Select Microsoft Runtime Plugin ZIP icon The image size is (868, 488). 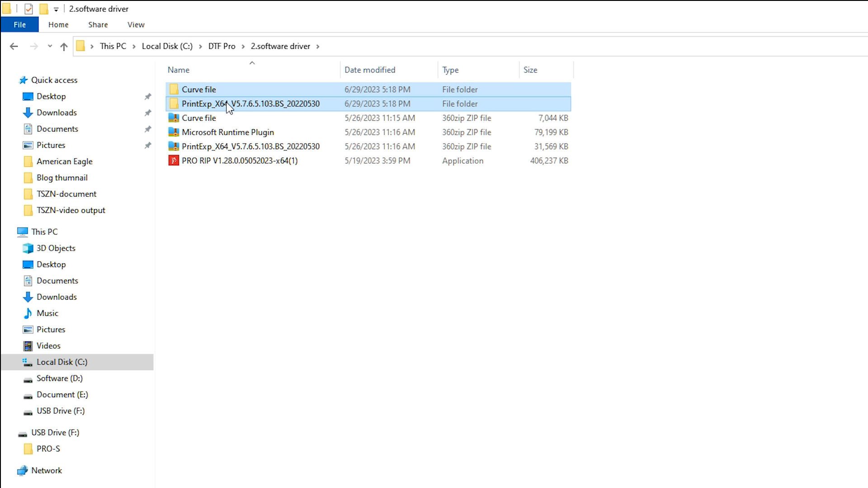tap(174, 132)
